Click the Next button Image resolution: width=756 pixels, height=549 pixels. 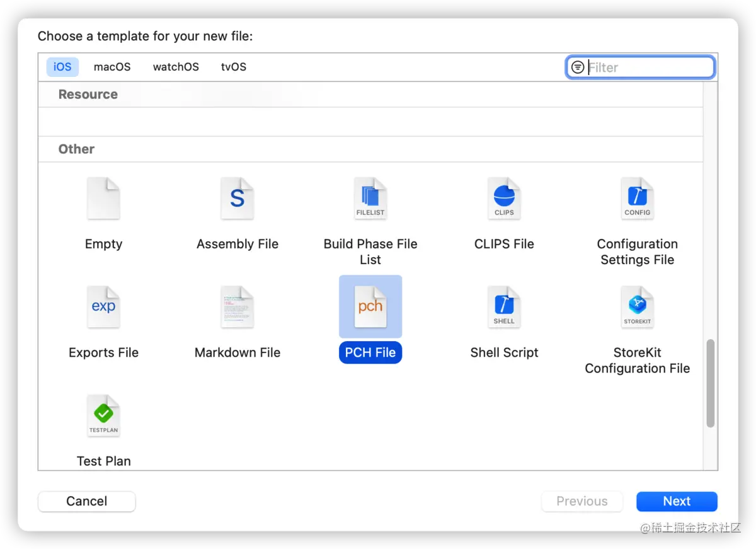click(x=677, y=501)
